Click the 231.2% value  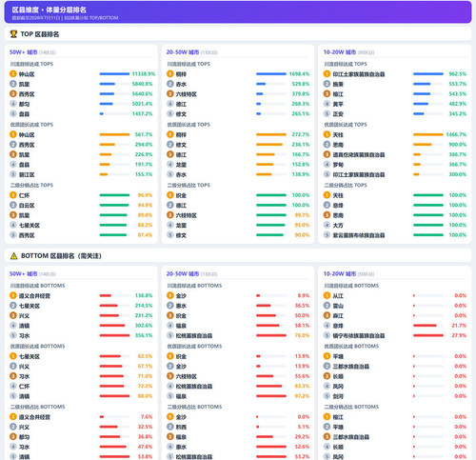pos(144,315)
